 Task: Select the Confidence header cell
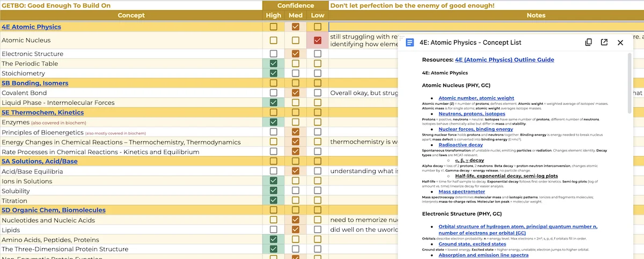point(296,5)
